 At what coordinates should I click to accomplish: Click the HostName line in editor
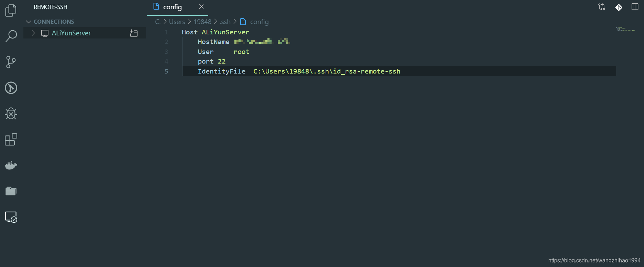point(244,42)
